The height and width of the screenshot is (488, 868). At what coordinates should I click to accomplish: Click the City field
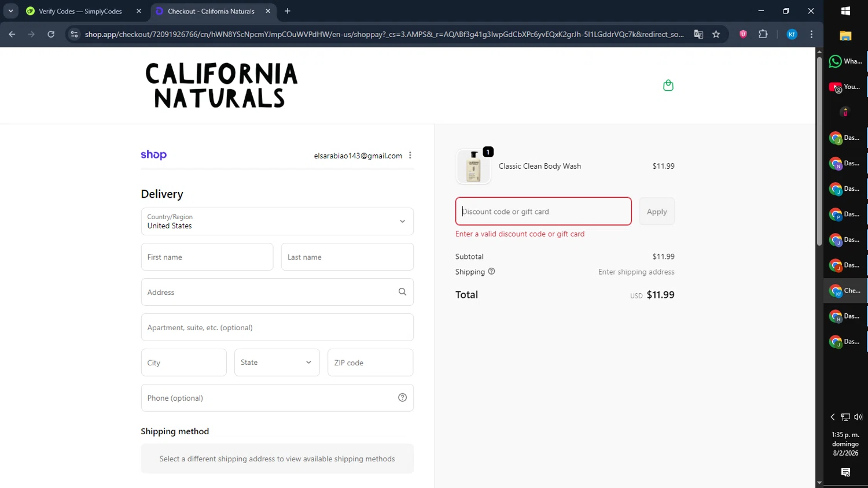pos(184,363)
